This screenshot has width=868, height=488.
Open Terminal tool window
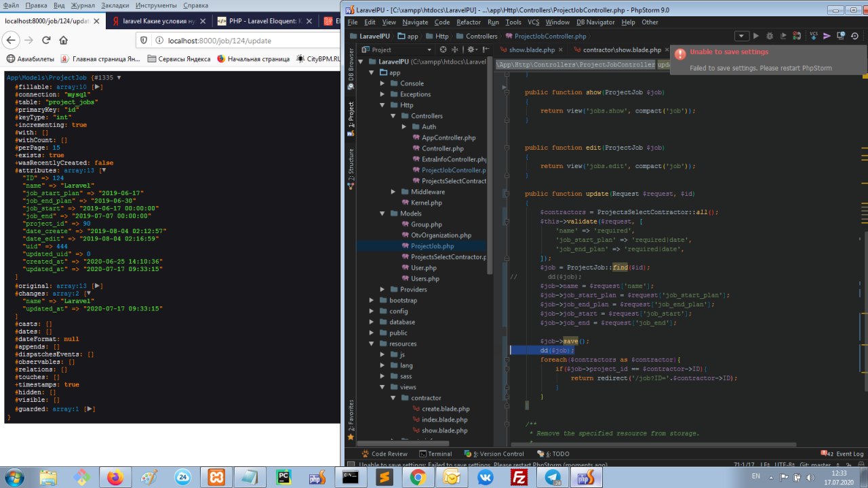pyautogui.click(x=435, y=453)
